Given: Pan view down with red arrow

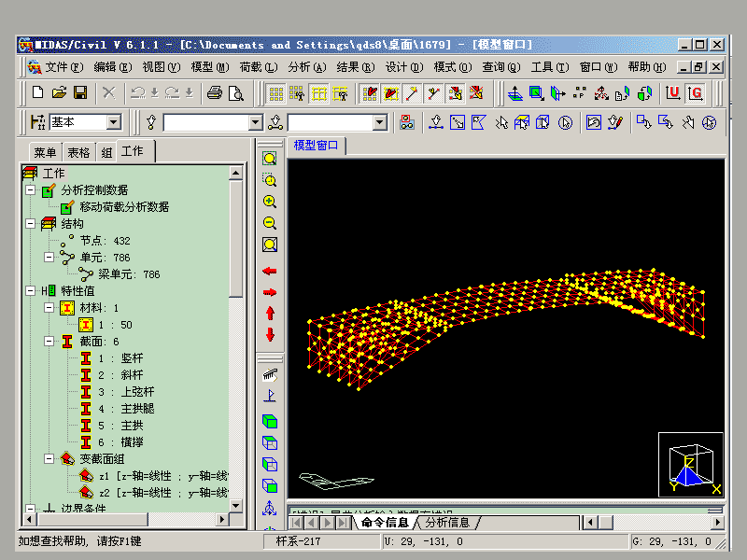Looking at the screenshot, I should click(270, 335).
